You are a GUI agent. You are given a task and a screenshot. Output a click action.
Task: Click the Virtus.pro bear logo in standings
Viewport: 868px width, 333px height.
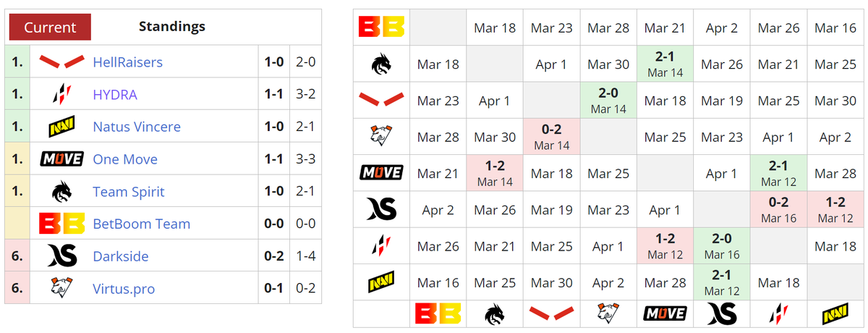pos(61,289)
